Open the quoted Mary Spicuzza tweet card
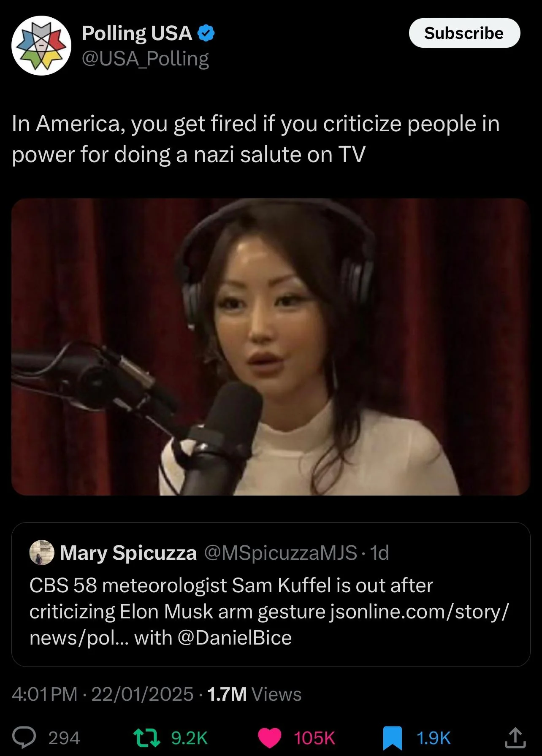Screen dimensions: 542x756 click(x=271, y=594)
